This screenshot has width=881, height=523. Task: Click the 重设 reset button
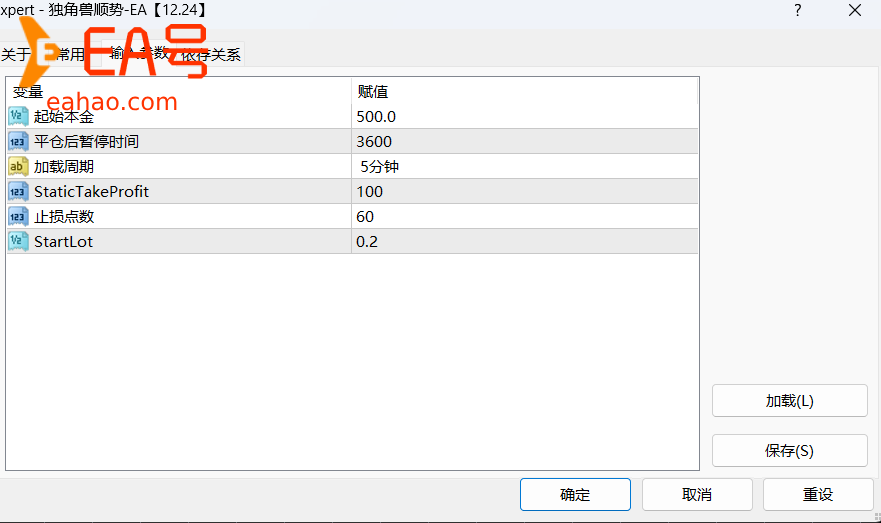coord(818,494)
